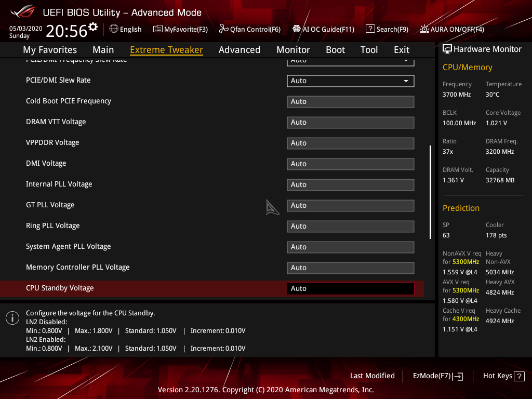Click the Cache 4300MHz yellow value

pyautogui.click(x=465, y=319)
